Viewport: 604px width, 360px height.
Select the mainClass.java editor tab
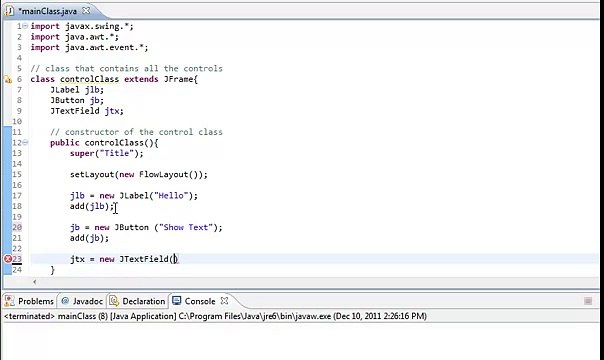coord(48,11)
